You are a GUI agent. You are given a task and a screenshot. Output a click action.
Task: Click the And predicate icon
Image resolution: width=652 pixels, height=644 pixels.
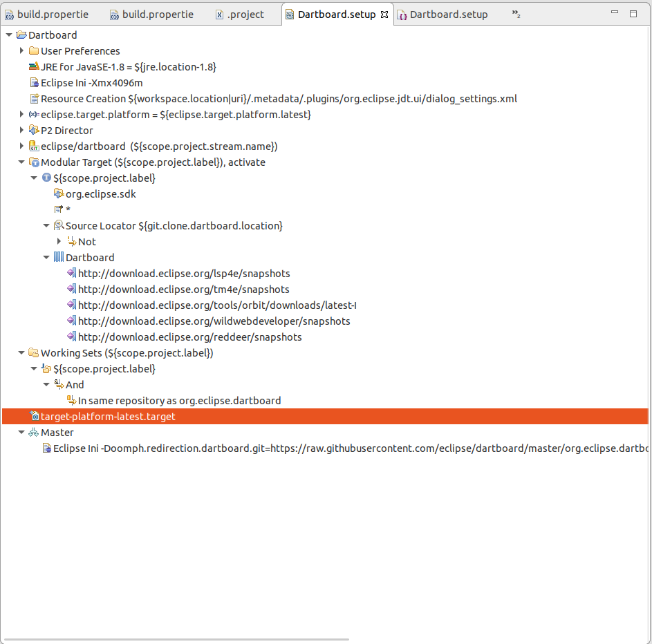[x=59, y=384]
